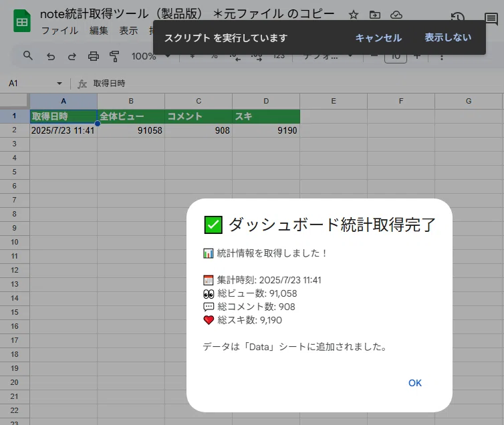Click the 総ビュー数: 91,058 line
This screenshot has height=425, width=504.
pyautogui.click(x=250, y=293)
